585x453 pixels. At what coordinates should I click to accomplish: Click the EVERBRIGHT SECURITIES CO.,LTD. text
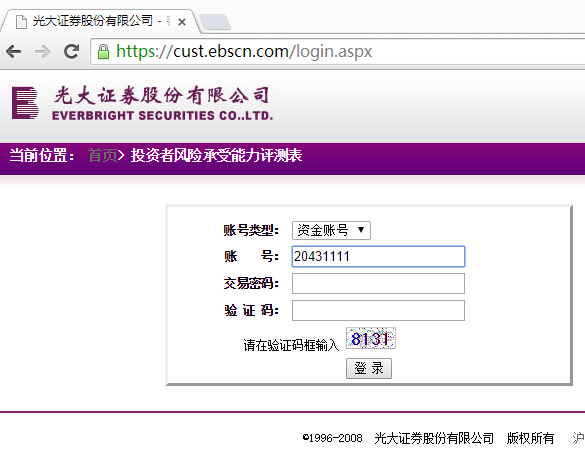[x=162, y=116]
